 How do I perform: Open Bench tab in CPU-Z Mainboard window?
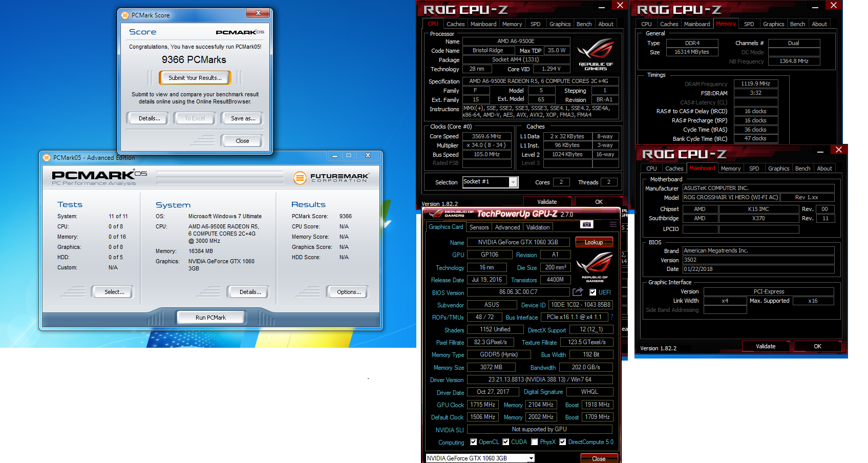coord(802,169)
